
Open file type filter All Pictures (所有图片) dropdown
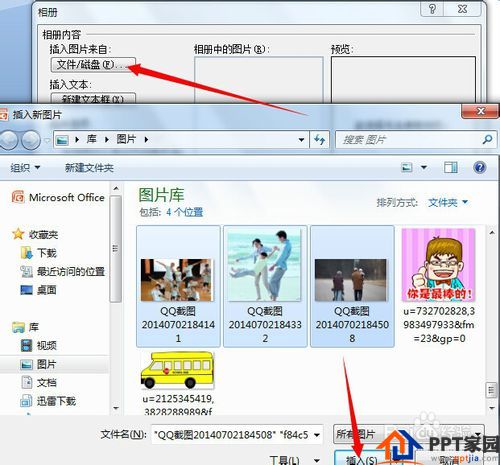pyautogui.click(x=409, y=434)
